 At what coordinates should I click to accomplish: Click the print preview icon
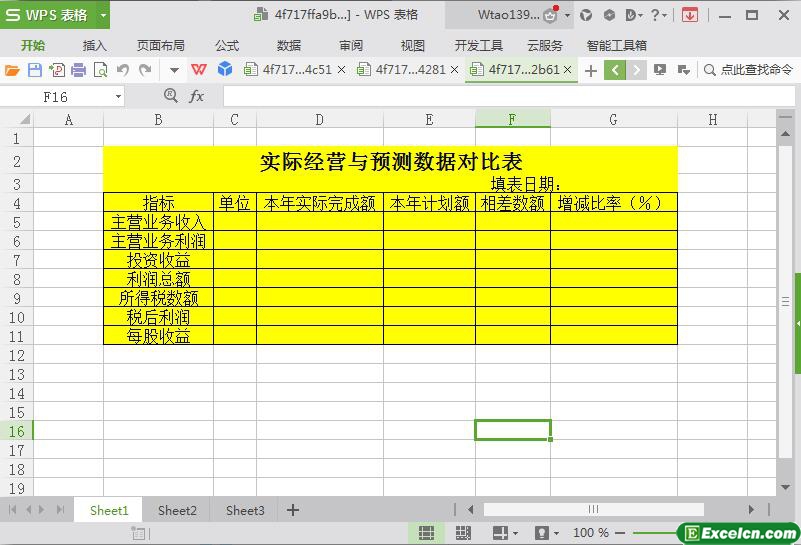click(x=100, y=70)
